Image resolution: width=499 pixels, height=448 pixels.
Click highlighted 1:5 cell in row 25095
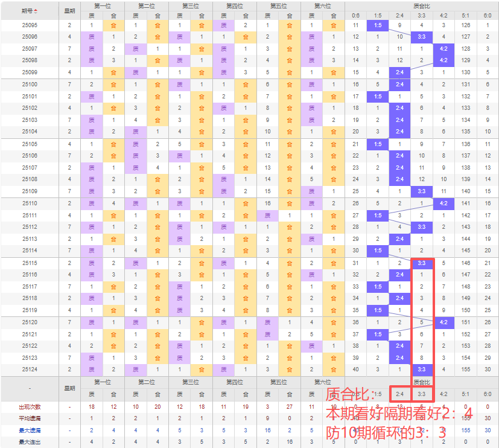coord(378,25)
